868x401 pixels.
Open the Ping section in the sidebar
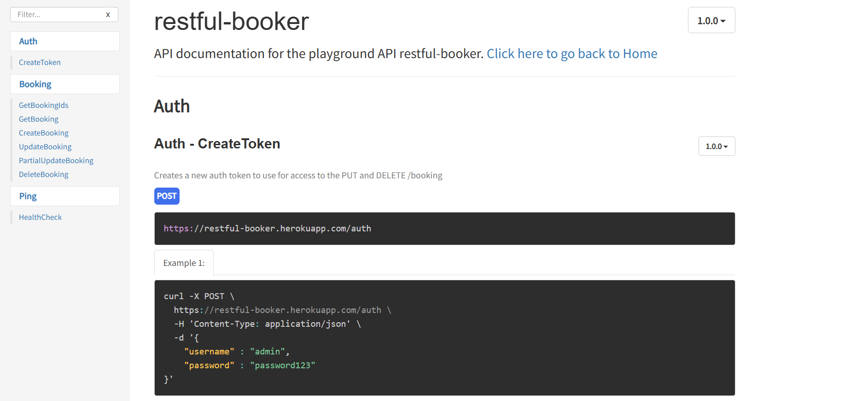point(28,196)
